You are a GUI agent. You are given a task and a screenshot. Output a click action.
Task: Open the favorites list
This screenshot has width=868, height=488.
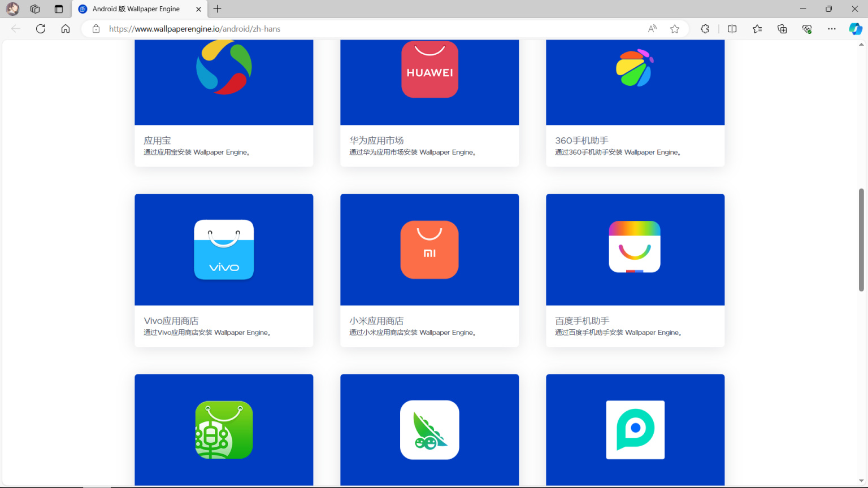pyautogui.click(x=757, y=29)
